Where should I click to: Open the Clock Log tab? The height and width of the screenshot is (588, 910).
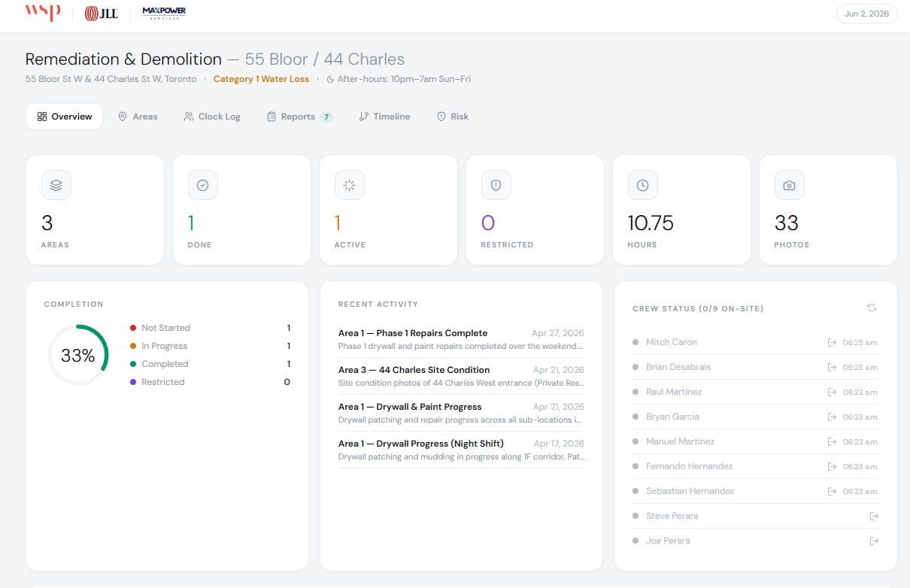tap(212, 117)
